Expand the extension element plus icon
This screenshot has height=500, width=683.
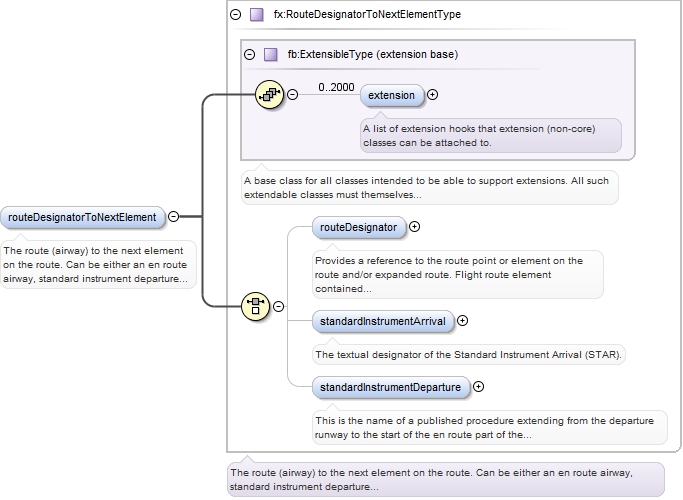click(x=432, y=95)
